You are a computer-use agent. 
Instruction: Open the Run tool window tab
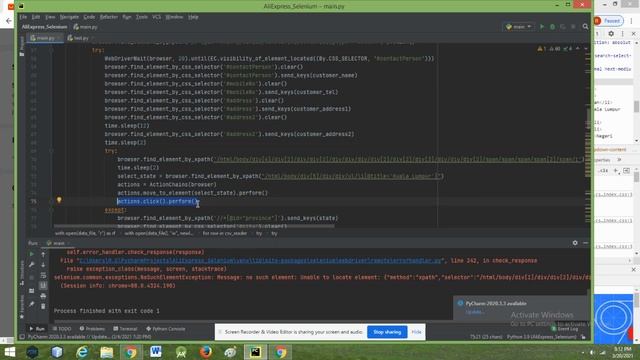[37, 329]
